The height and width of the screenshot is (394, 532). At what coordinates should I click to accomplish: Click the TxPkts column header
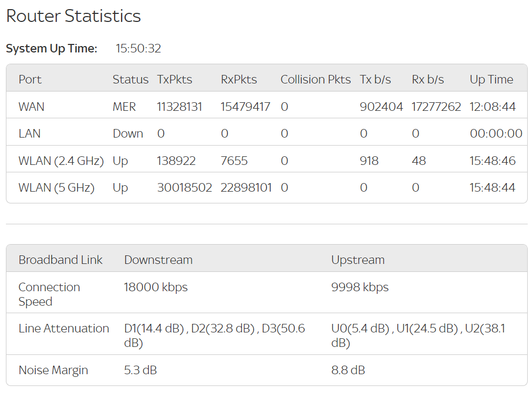pos(174,79)
